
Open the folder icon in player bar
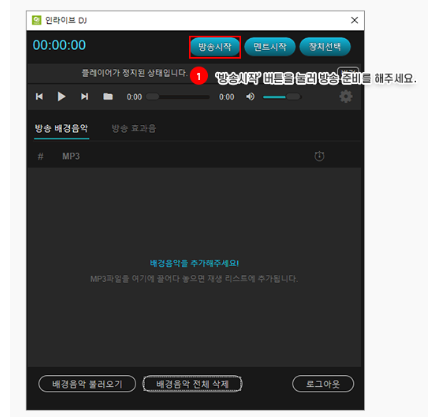[x=108, y=97]
